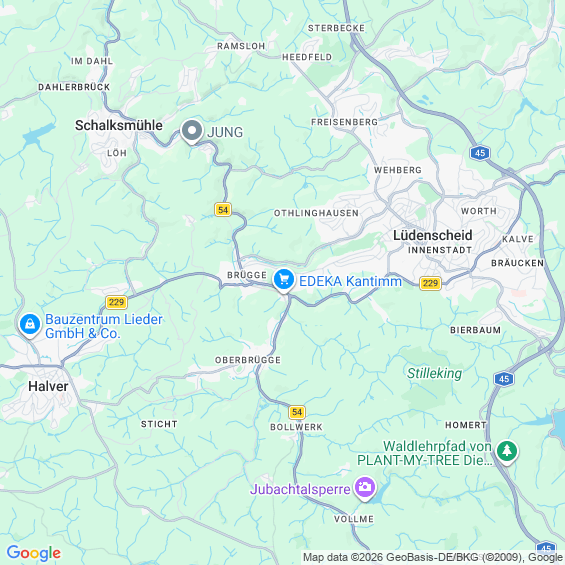This screenshot has height=565, width=565.
Task: Click the JUNG location pin marker
Action: [x=192, y=132]
